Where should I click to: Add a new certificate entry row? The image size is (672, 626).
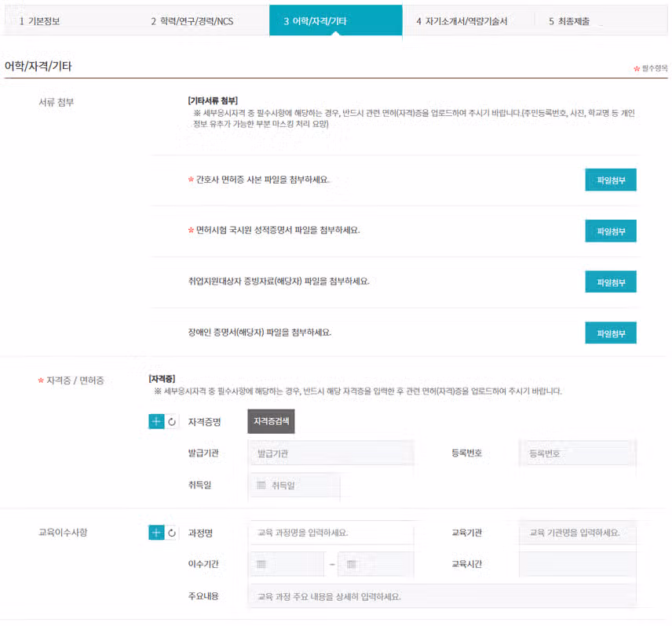[156, 421]
